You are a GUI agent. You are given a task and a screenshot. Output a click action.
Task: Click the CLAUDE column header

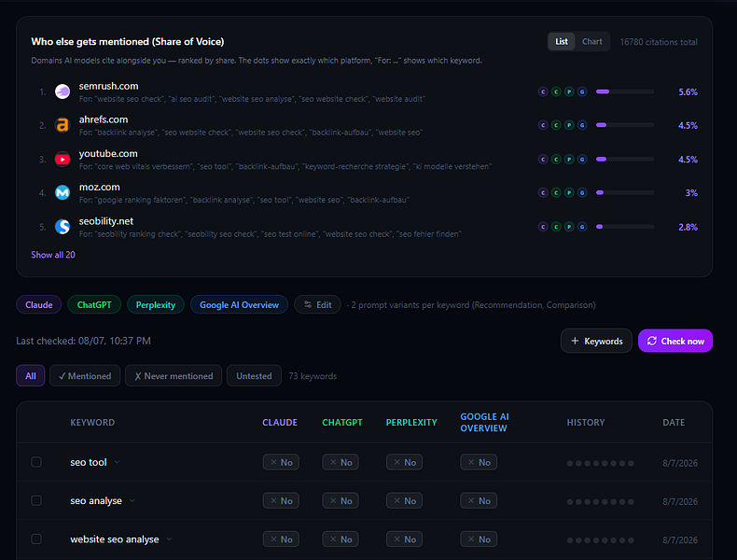(x=280, y=422)
